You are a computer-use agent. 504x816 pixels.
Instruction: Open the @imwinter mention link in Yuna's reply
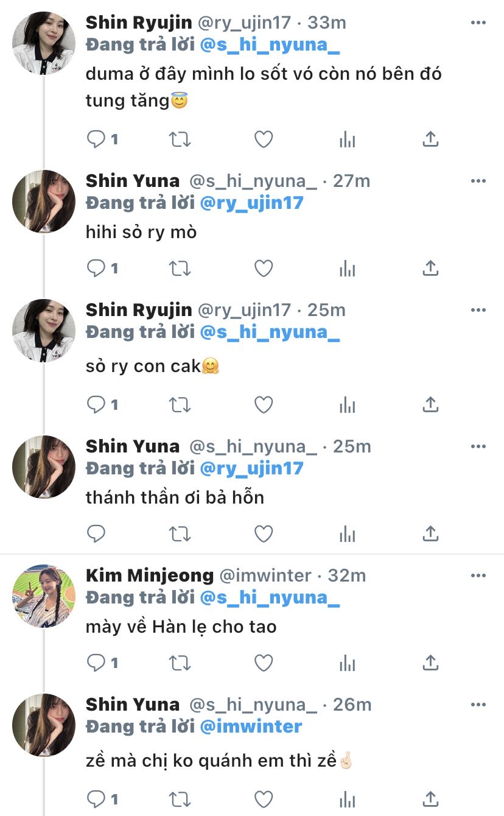(251, 726)
